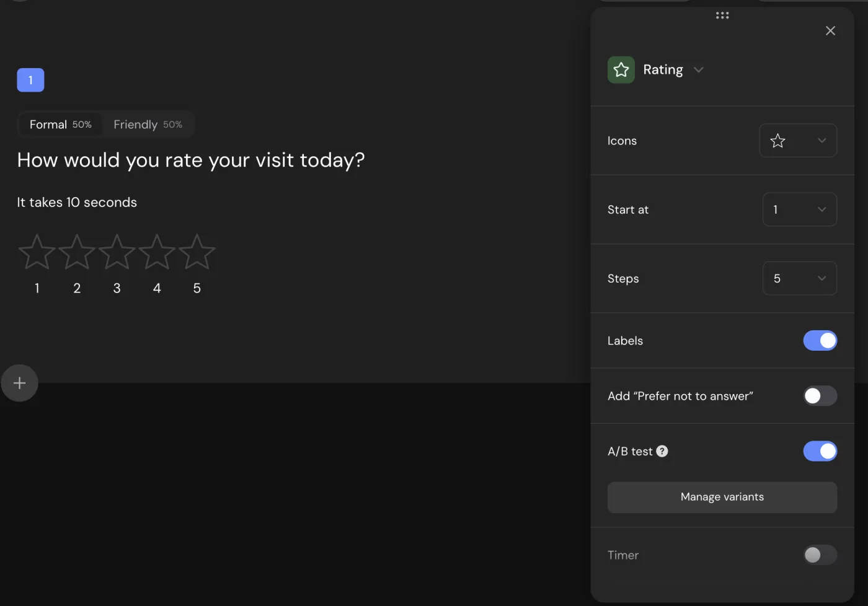Click the "Start at" setting label
Viewport: 868px width, 606px height.
[x=628, y=209]
